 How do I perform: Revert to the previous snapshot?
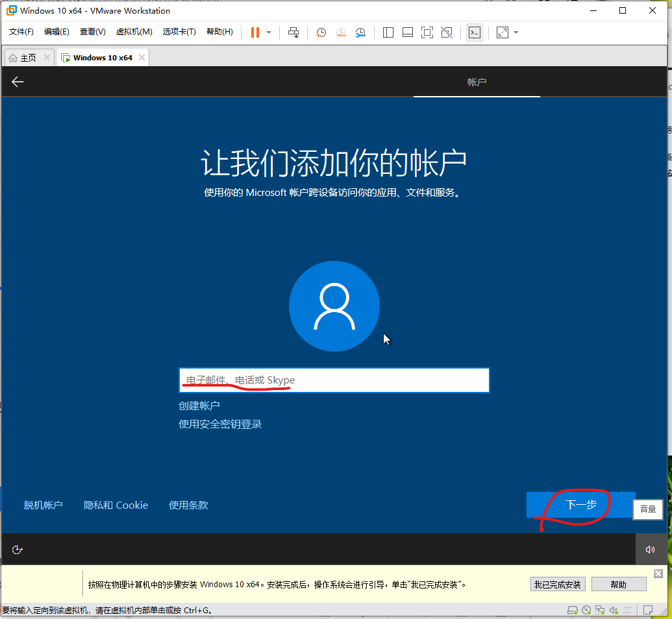pos(341,32)
